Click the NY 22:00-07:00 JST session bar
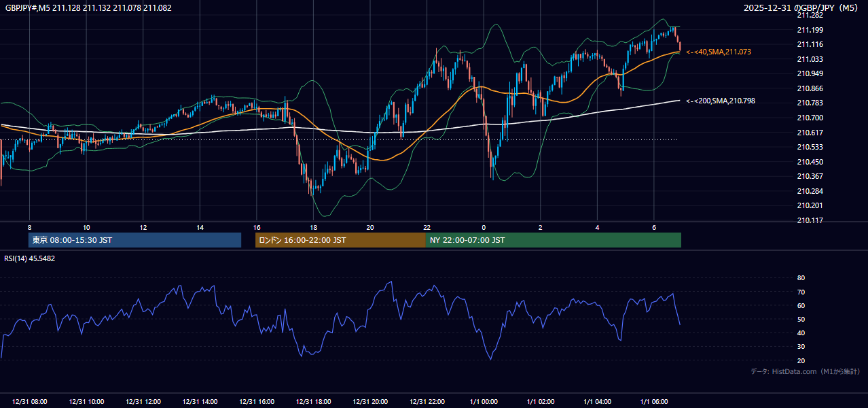 554,240
